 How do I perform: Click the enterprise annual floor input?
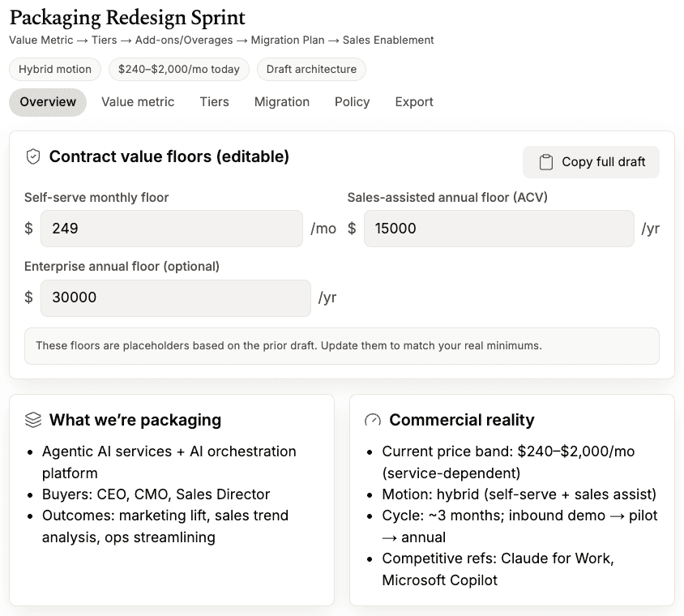tap(175, 297)
